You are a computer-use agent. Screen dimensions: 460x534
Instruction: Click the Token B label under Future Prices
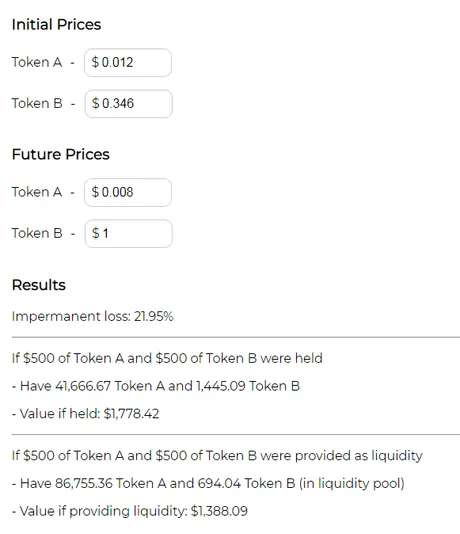click(37, 233)
